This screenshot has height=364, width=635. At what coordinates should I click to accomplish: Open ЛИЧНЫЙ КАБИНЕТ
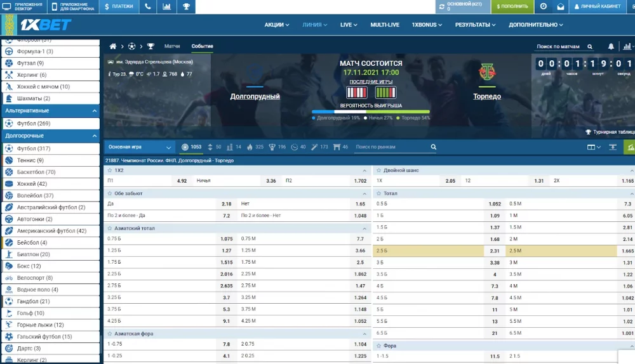[598, 6]
